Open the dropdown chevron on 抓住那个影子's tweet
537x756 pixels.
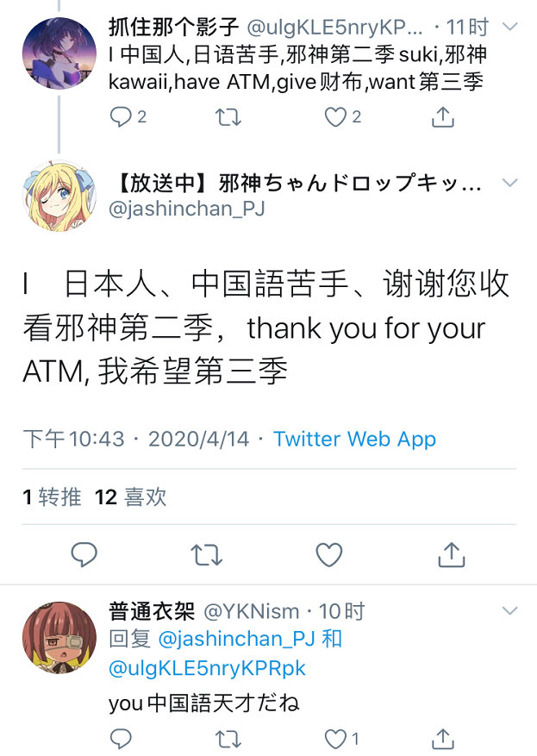point(509,27)
